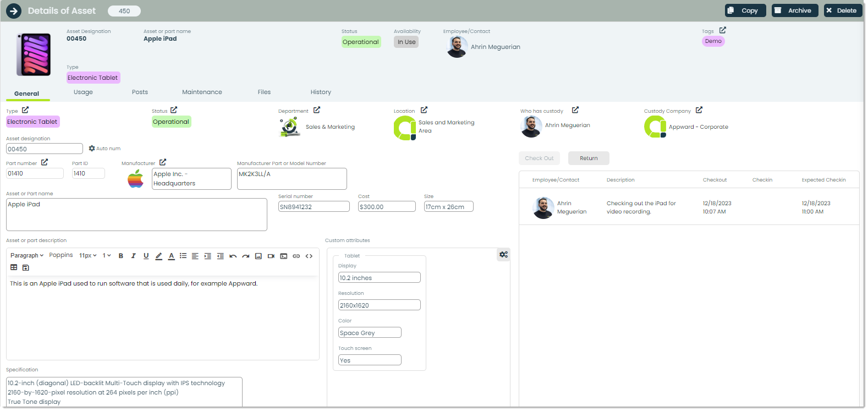
Task: Click the Size field
Action: pyautogui.click(x=449, y=206)
